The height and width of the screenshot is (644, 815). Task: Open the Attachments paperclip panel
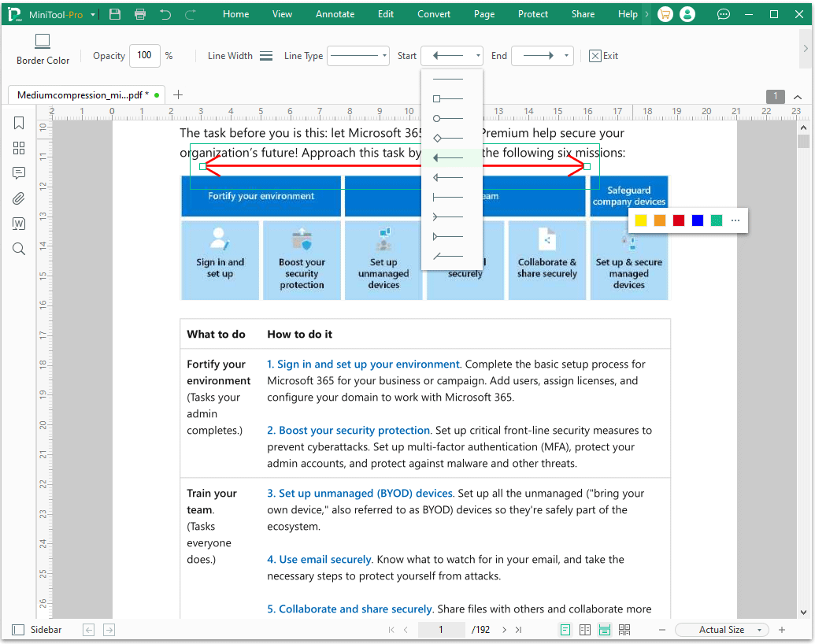pos(19,198)
